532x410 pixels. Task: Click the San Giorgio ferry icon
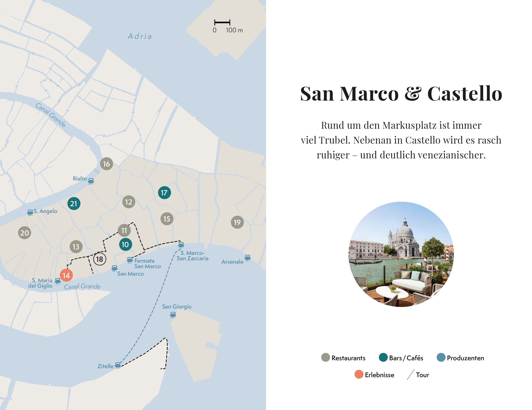click(173, 315)
